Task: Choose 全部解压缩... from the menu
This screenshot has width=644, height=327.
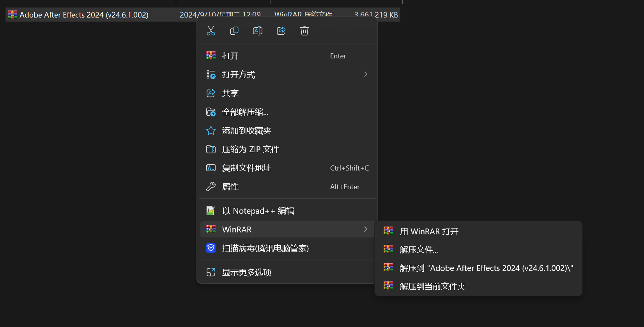Action: [245, 112]
